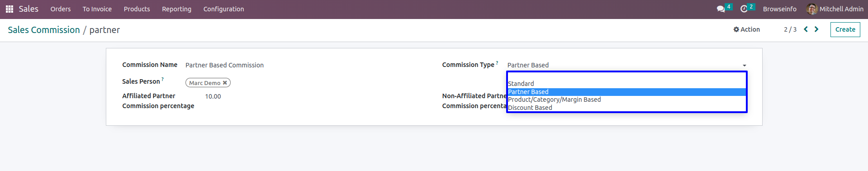Go back to Sales Commission breadcrumb
This screenshot has width=868, height=171.
tap(44, 30)
